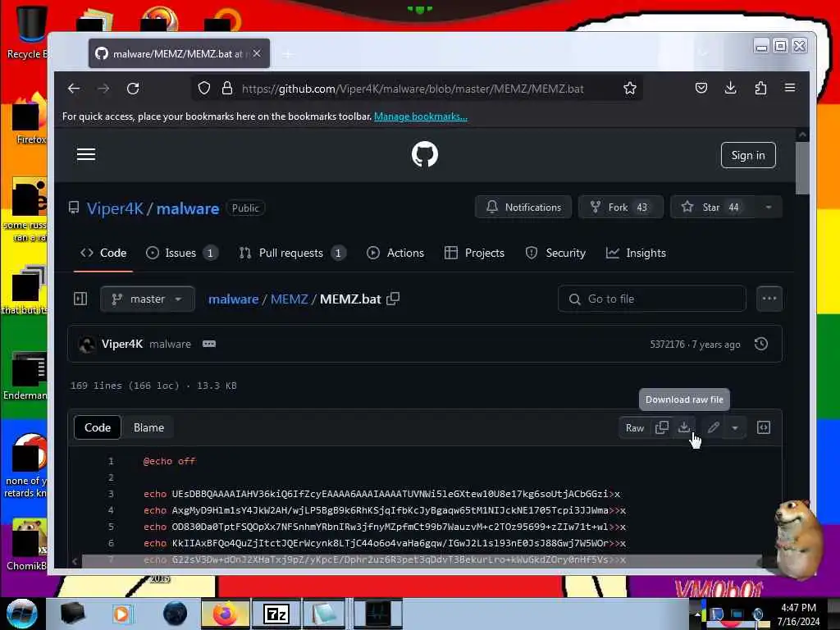Click the code horizontal scrollbar
The image size is (840, 630).
coord(422,561)
